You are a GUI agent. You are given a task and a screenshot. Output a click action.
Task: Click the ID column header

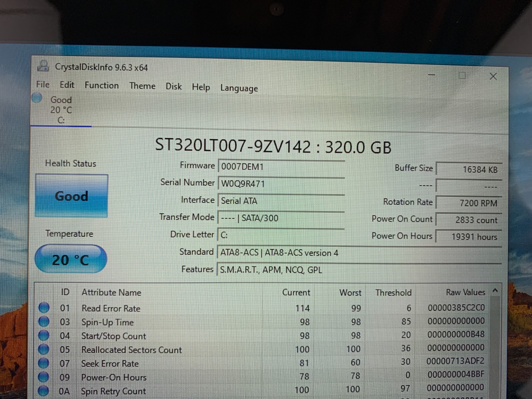coord(66,292)
